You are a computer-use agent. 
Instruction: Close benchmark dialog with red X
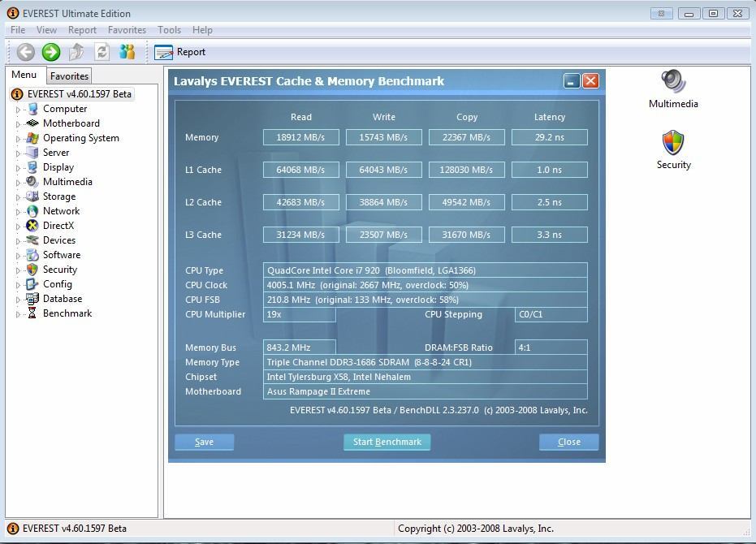pyautogui.click(x=590, y=81)
